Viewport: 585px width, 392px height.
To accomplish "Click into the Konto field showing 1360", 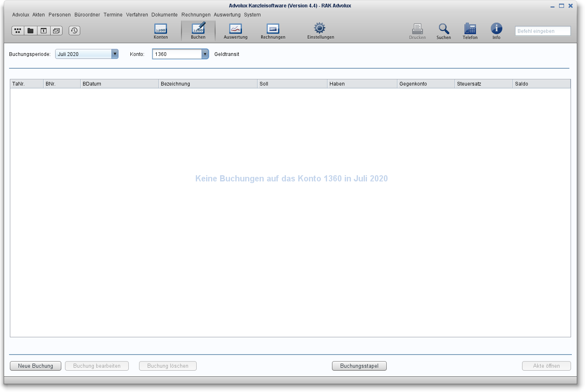I will (177, 54).
